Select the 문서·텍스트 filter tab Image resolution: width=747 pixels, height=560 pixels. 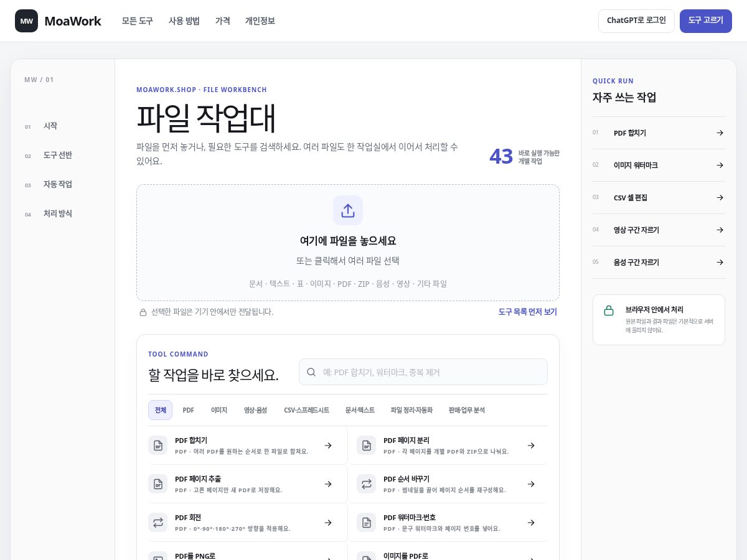coord(360,410)
